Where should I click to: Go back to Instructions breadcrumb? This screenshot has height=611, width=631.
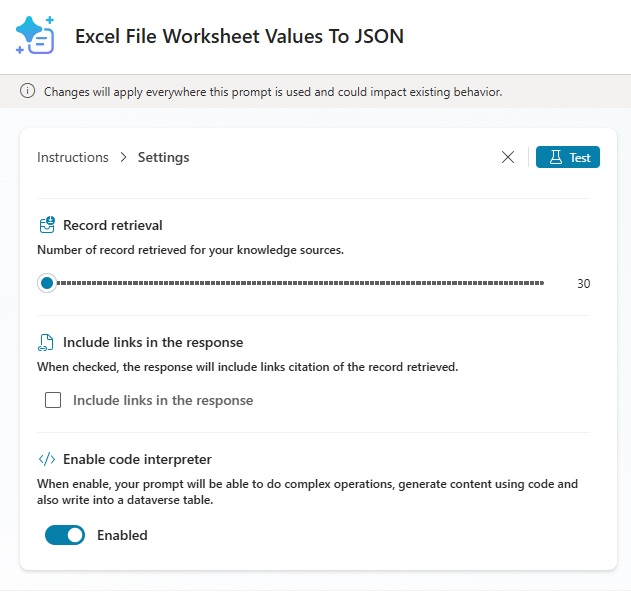click(72, 158)
